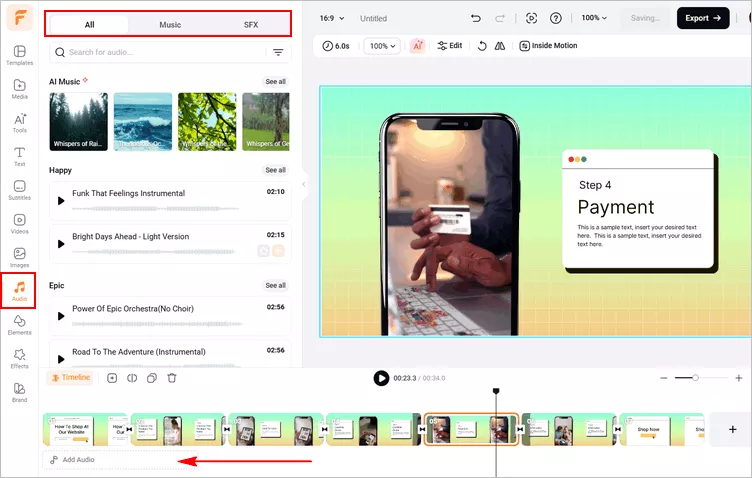The image size is (752, 478).
Task: Adjust the timeline zoom slider handle
Action: (695, 378)
